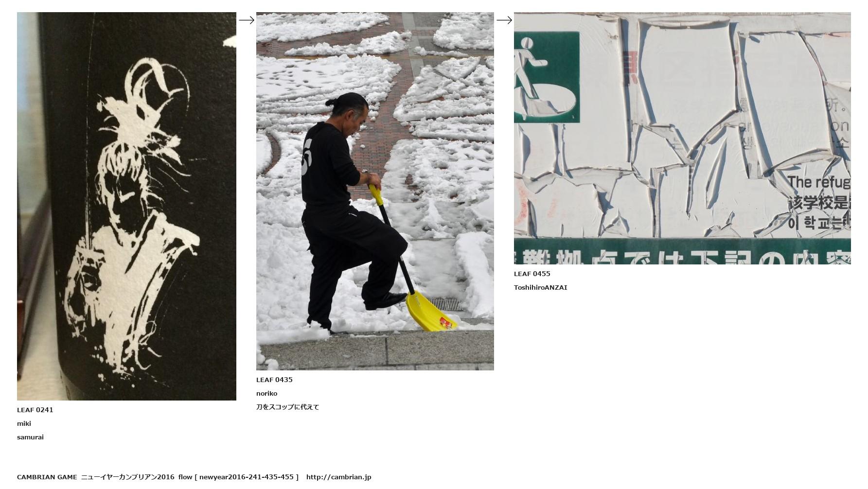Click the samurai caption text
Screen dimensions: 868x489
[x=30, y=437]
